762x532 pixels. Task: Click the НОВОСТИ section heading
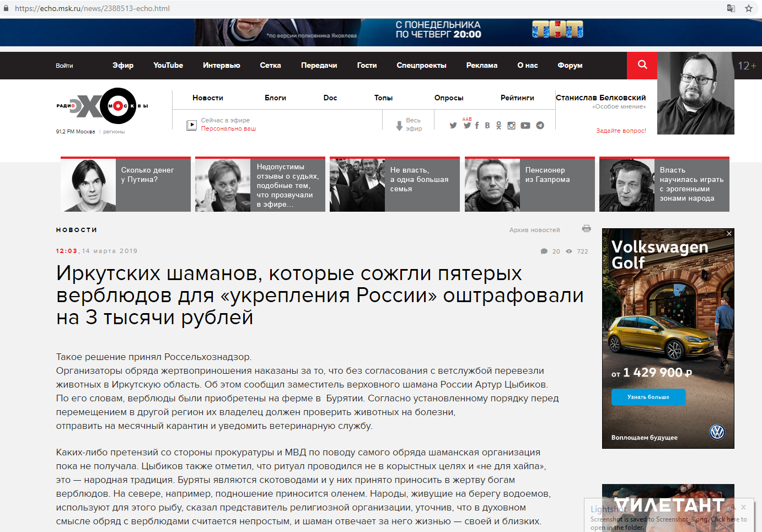(77, 230)
